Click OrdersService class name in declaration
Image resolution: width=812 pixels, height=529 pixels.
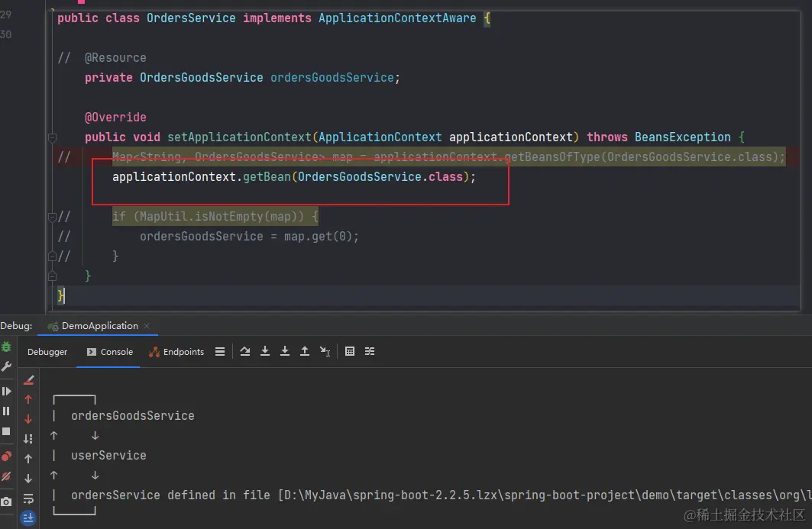click(x=191, y=18)
